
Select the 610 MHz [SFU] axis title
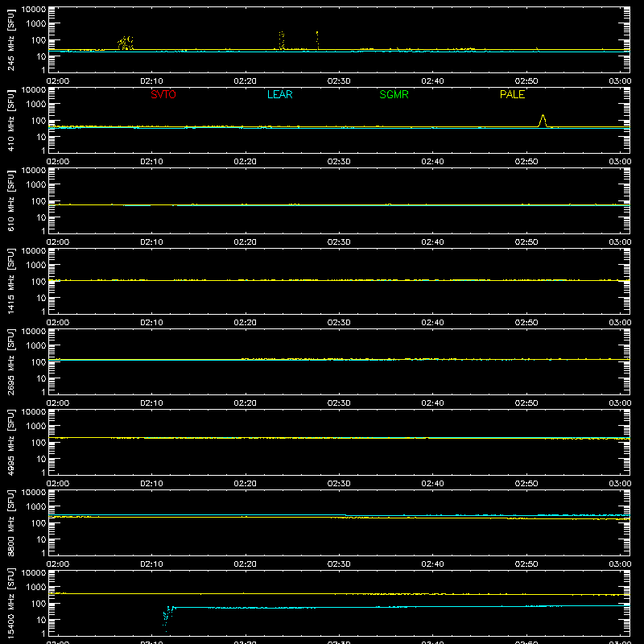11,200
